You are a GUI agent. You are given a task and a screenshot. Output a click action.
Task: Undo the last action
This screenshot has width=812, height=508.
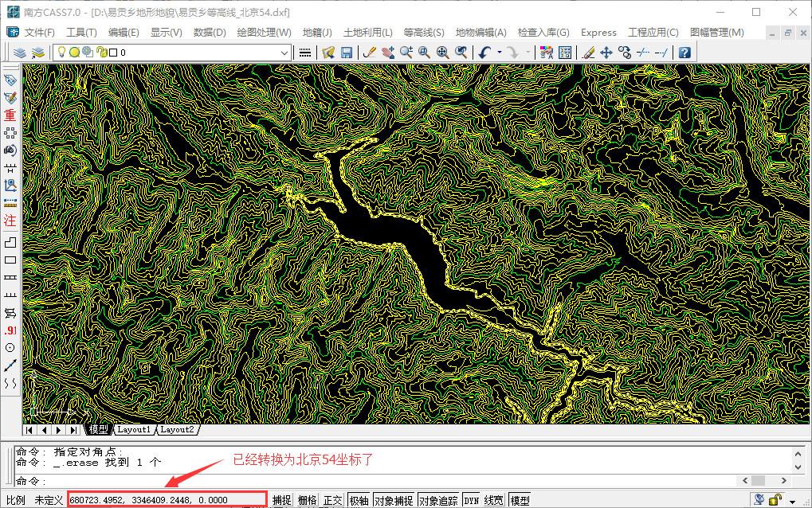coord(484,53)
